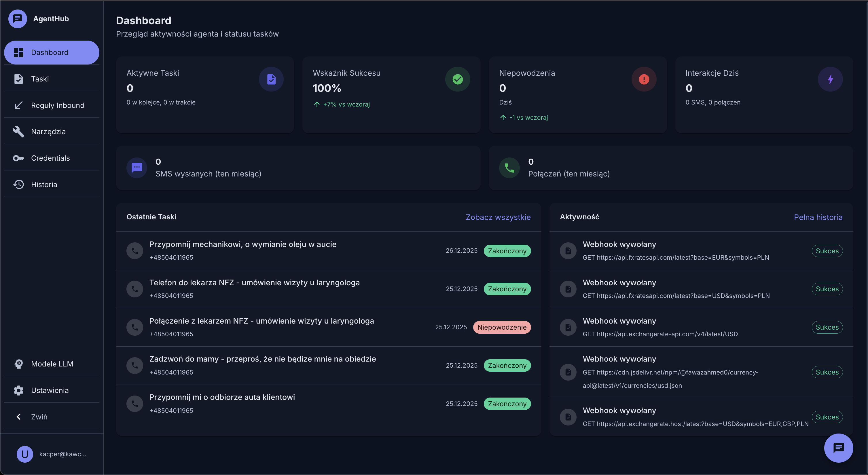Click kacper@kawc... account label
Image resolution: width=868 pixels, height=475 pixels.
(63, 454)
